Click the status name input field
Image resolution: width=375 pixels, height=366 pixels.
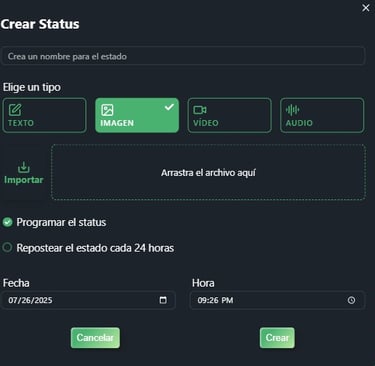(183, 56)
